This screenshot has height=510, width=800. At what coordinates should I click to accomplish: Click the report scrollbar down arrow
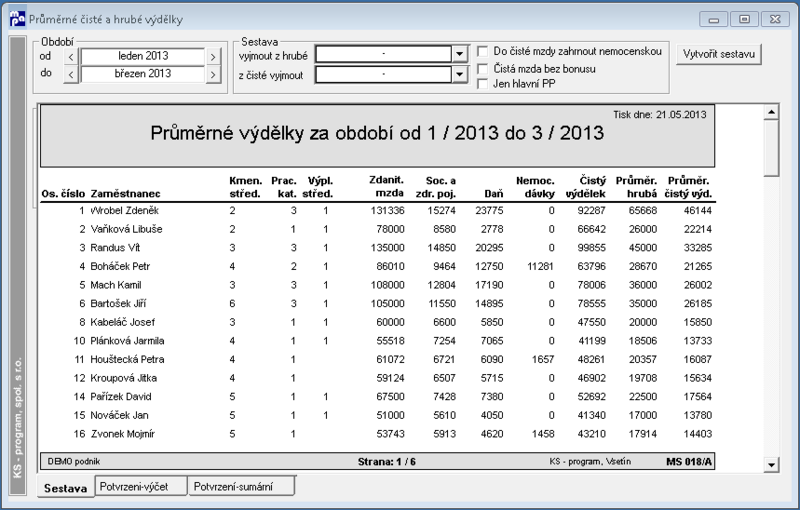[x=771, y=465]
